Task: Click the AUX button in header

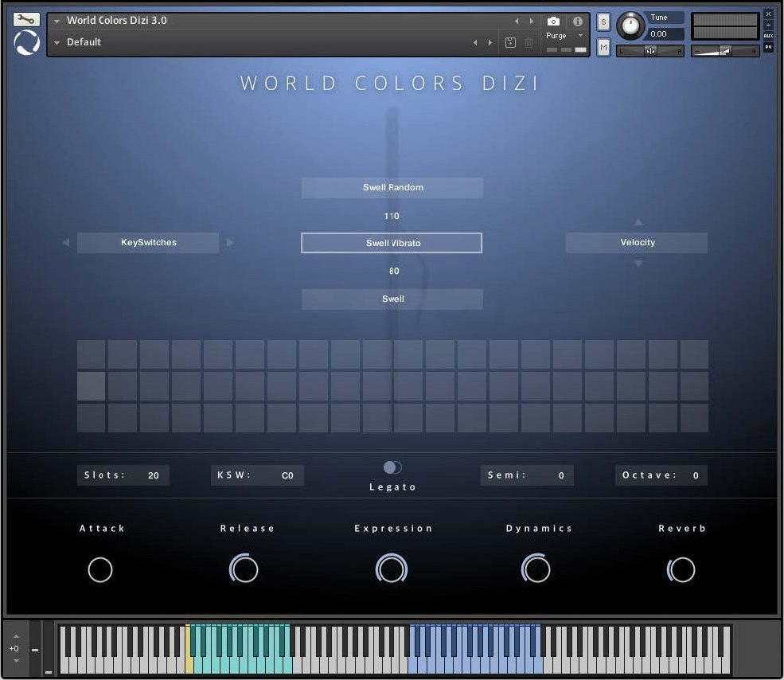Action: pos(768,36)
